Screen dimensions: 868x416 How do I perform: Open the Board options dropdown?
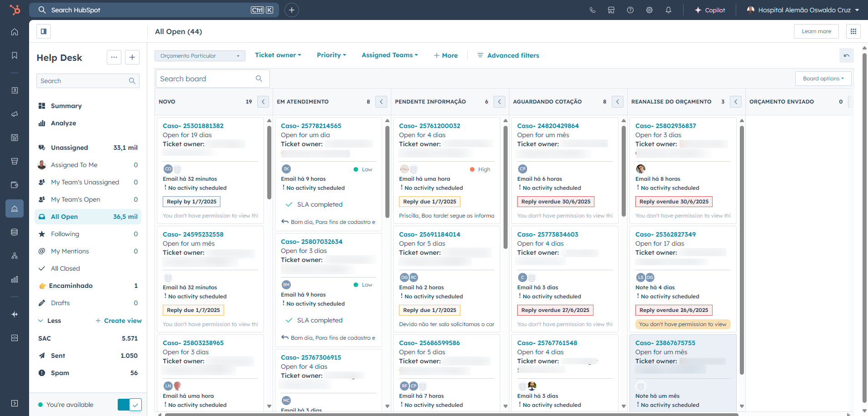(823, 79)
